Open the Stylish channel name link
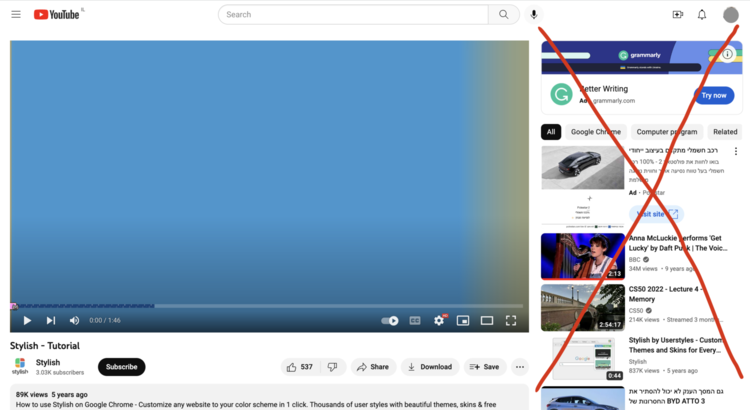The image size is (750, 410). pyautogui.click(x=48, y=363)
